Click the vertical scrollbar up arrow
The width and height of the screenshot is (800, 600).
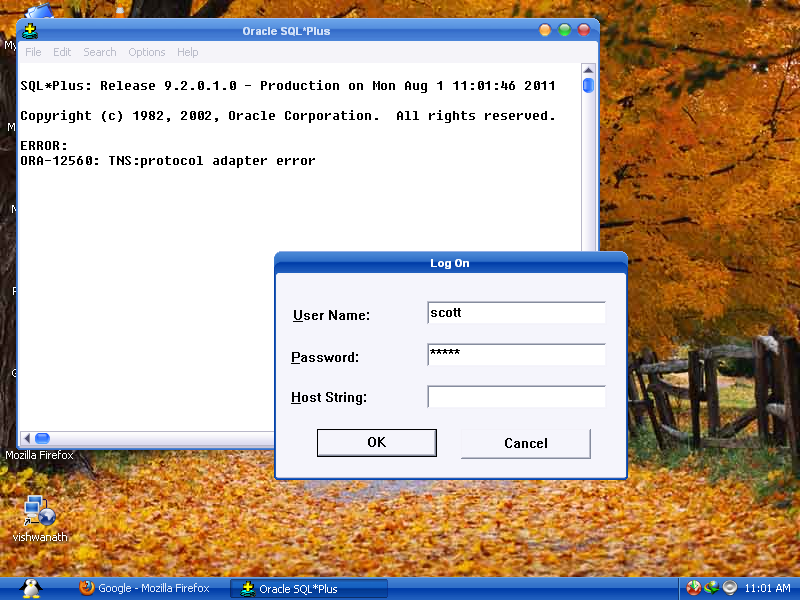click(588, 70)
